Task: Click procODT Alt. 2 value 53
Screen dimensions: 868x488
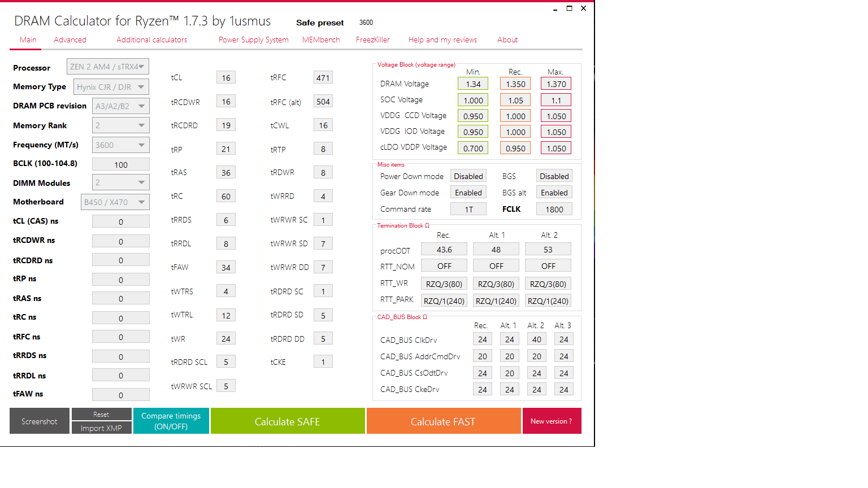Action: [x=548, y=249]
